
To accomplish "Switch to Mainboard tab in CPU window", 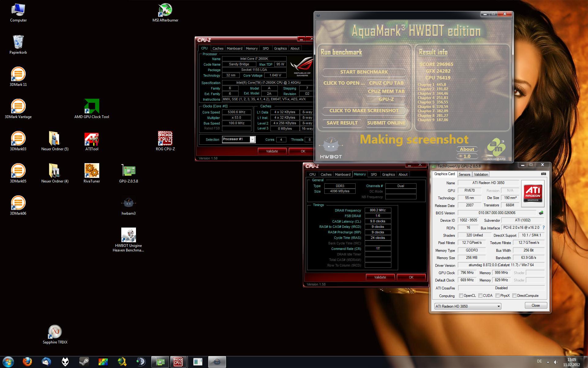I will [235, 48].
